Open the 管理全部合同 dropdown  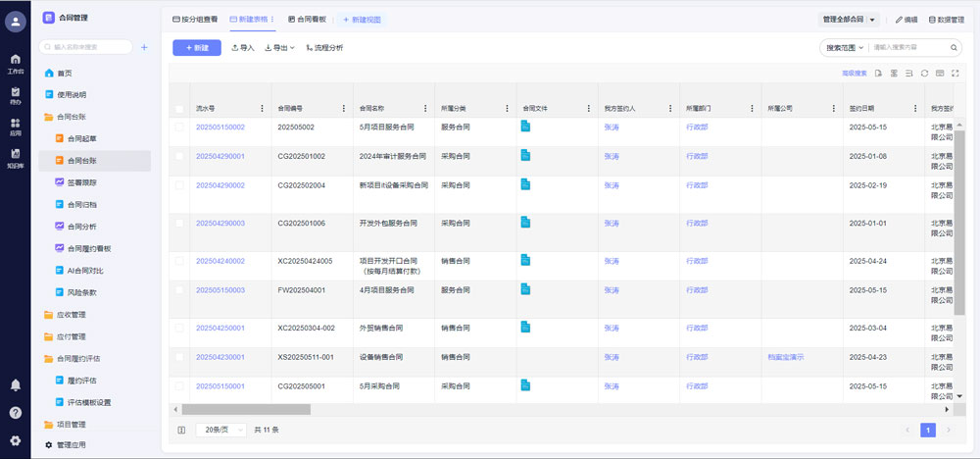pos(848,20)
